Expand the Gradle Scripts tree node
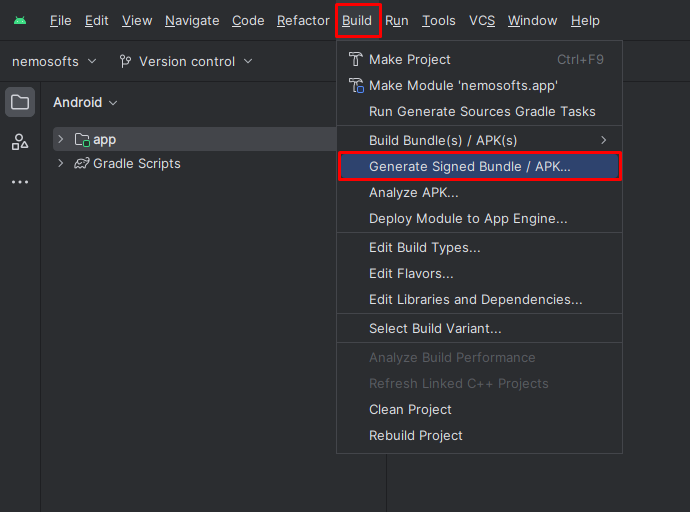This screenshot has width=690, height=512. pos(61,164)
